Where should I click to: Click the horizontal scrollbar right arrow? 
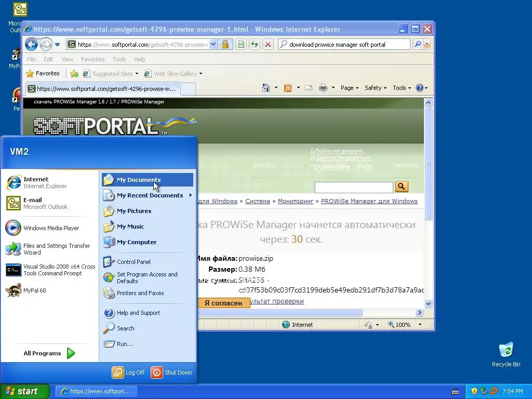(x=419, y=312)
